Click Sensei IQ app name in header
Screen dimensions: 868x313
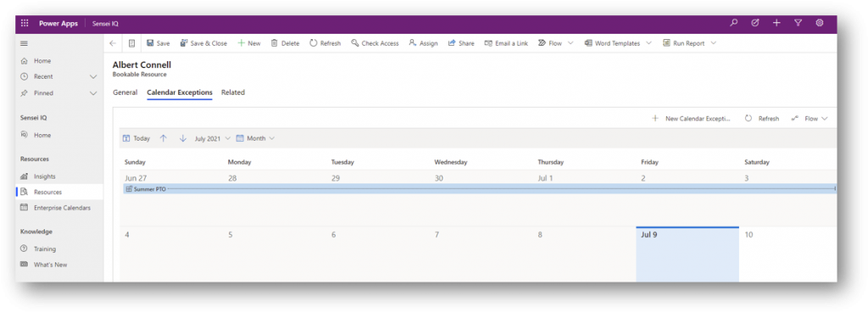[x=105, y=23]
